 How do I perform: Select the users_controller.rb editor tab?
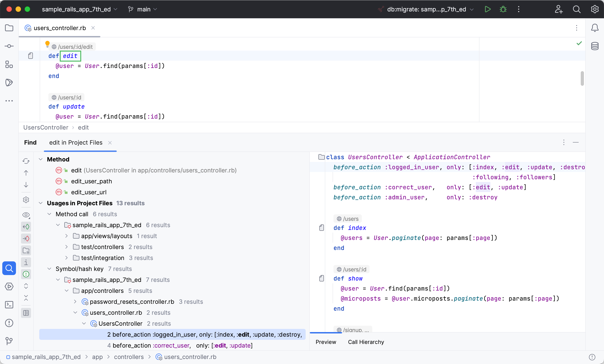pos(60,28)
